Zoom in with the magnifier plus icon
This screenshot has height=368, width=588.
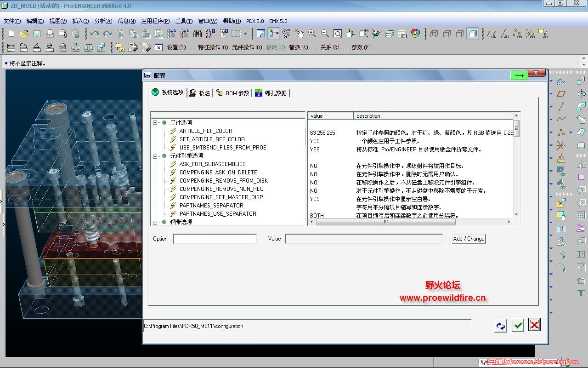click(312, 34)
